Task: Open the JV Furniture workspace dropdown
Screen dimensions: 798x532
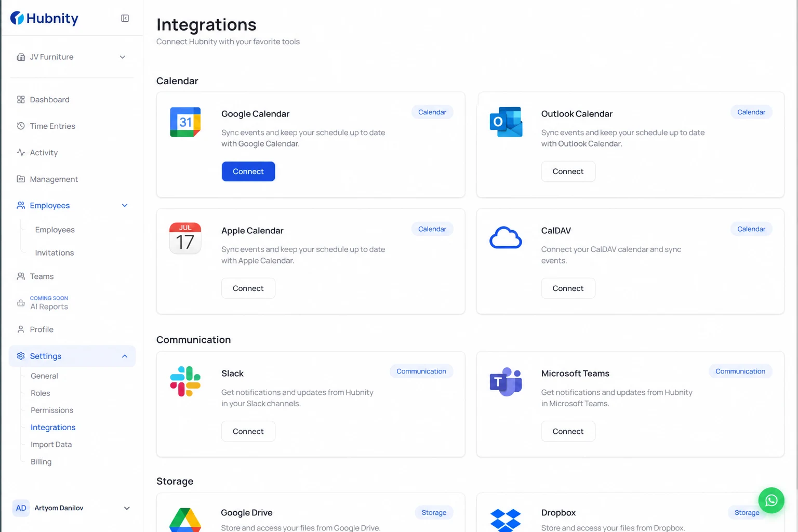Action: pyautogui.click(x=72, y=57)
